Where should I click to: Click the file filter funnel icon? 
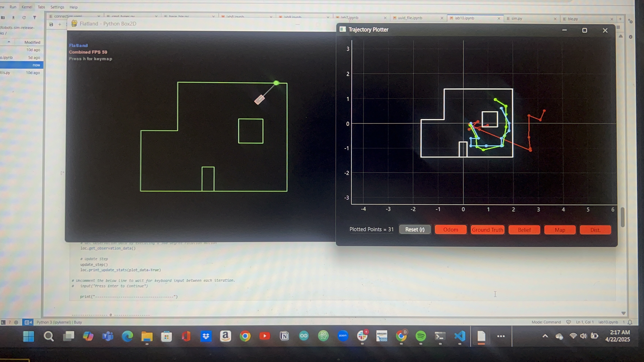click(35, 18)
